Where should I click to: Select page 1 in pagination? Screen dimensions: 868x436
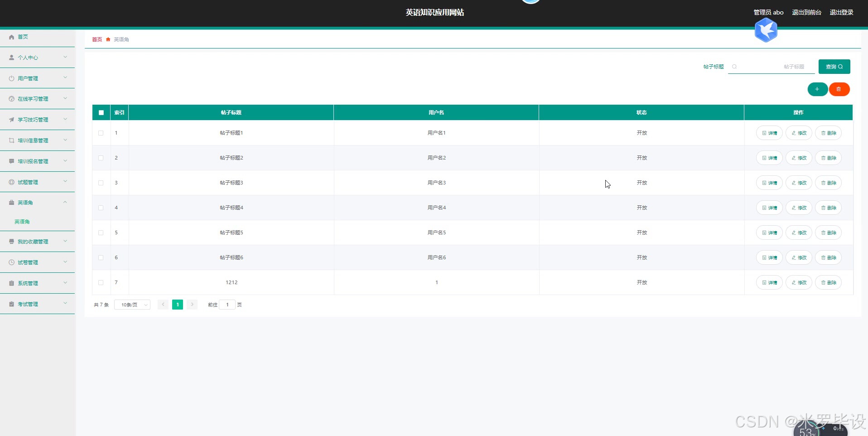[178, 305]
